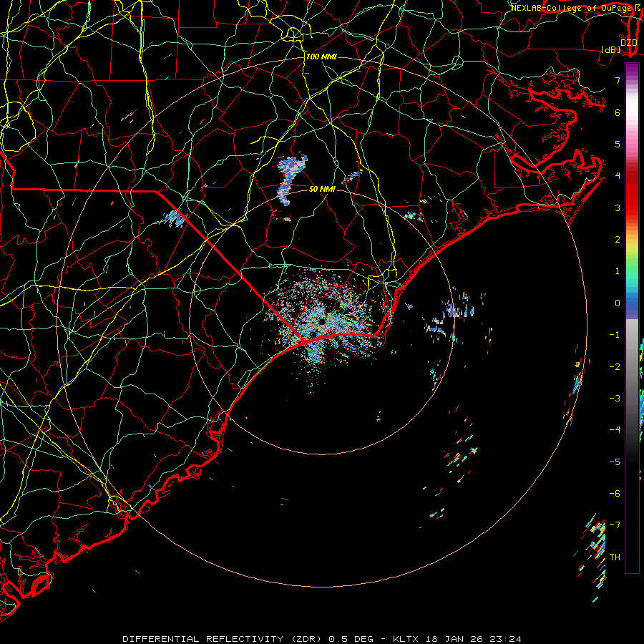Click the dark radar site dot at the rings' center
Image resolution: width=644 pixels, height=644 pixels.
pyautogui.click(x=321, y=321)
